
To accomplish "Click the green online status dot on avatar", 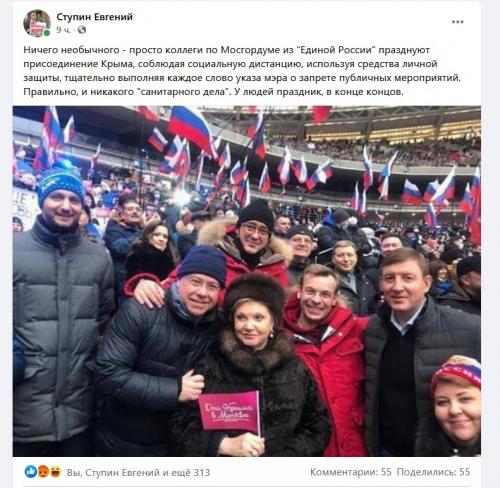I will (47, 33).
